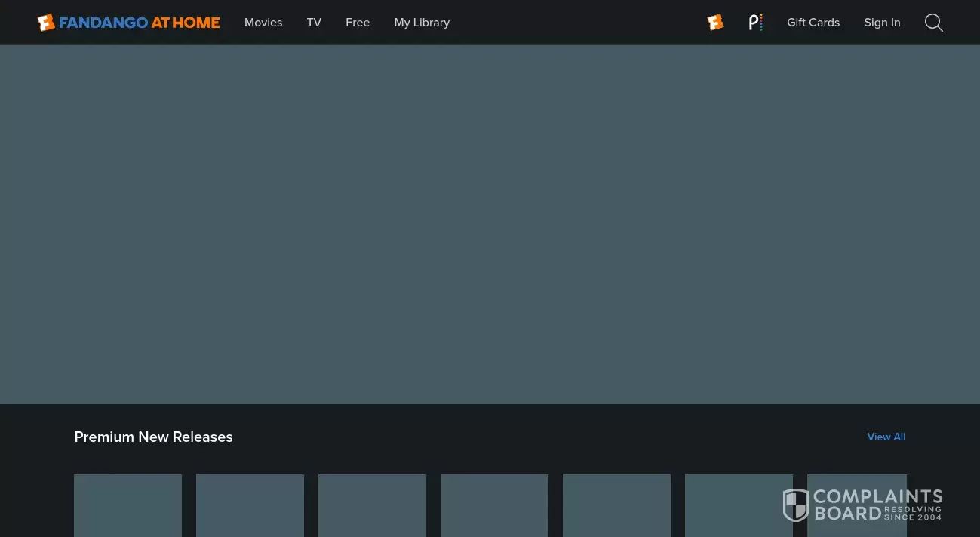Click the orange ticket emblem beside the logo

46,22
